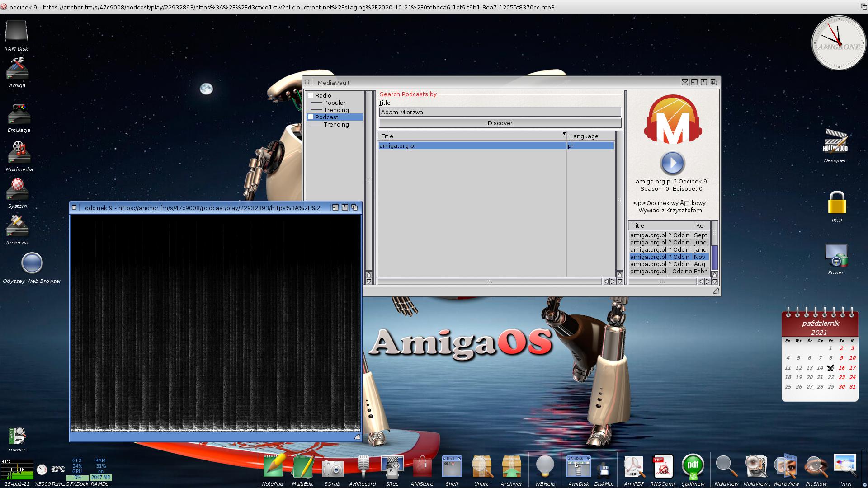Open the Rezerwa drive icon

[x=17, y=226]
